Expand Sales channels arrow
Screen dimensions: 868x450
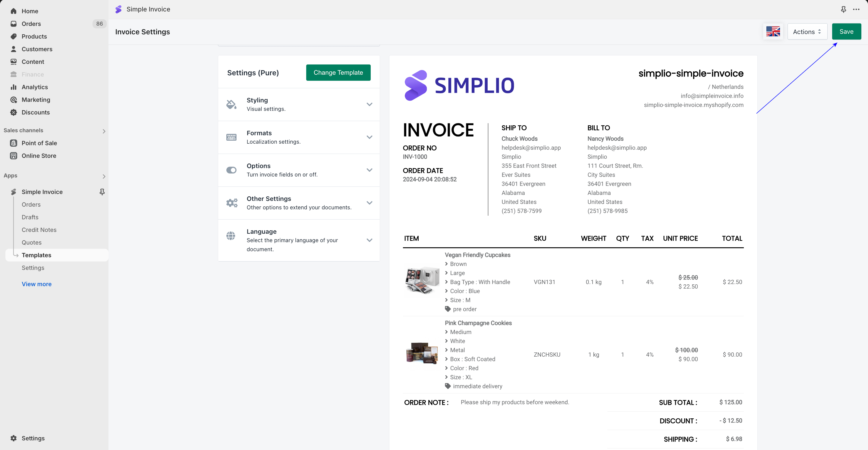104,131
